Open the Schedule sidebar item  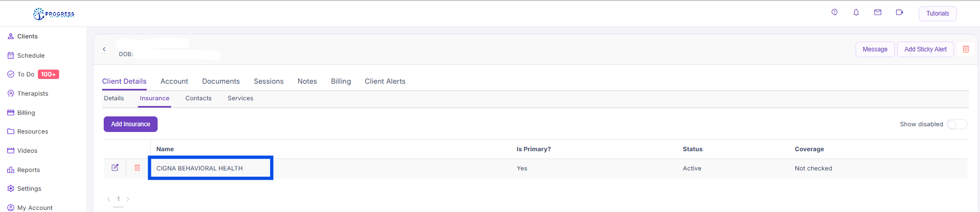tap(31, 56)
